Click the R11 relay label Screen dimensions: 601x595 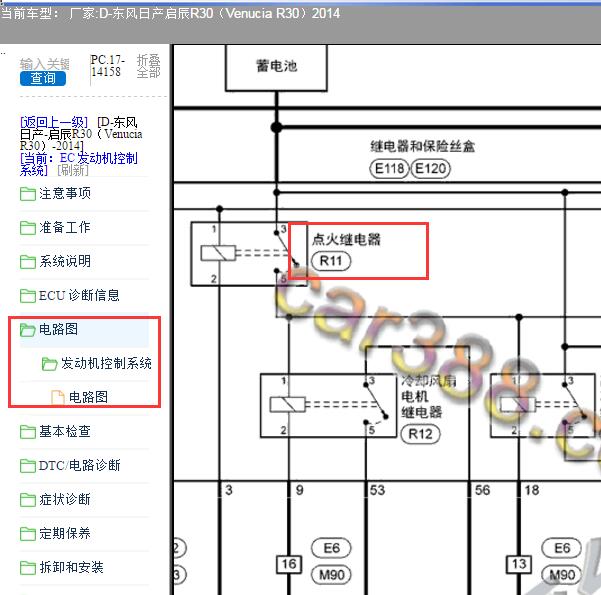click(x=331, y=261)
